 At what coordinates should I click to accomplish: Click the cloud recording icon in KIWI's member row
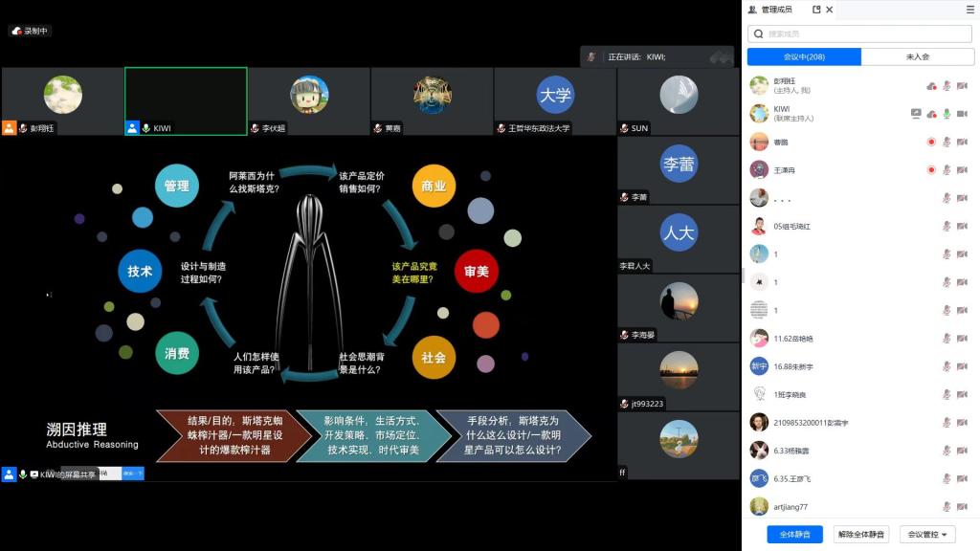pyautogui.click(x=931, y=114)
